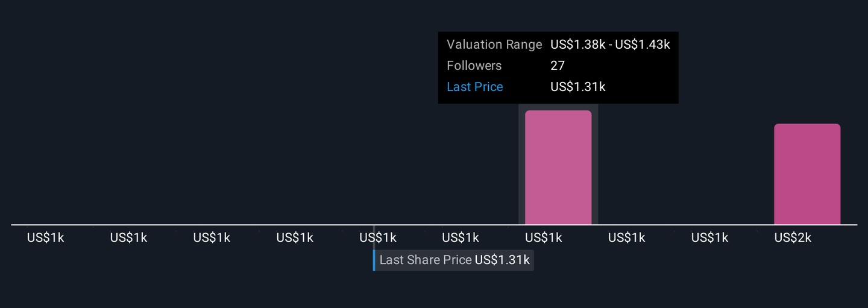Select the second US$1k axis label from left

pos(128,237)
